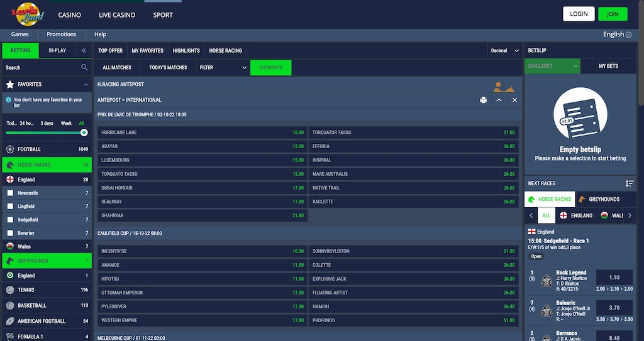The image size is (644, 341).
Task: Switch to the Greyhounds next races tab
Action: point(599,199)
